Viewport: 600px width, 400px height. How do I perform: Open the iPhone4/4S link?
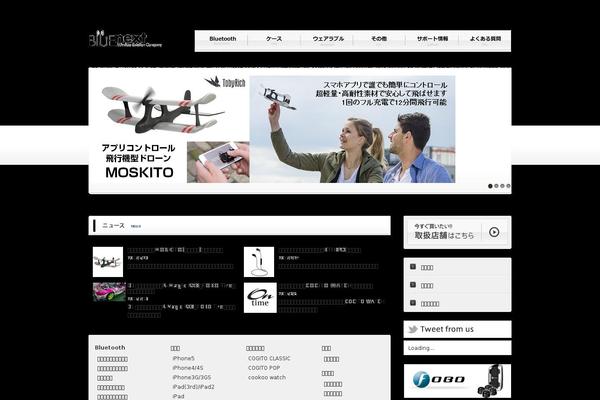[x=188, y=368]
